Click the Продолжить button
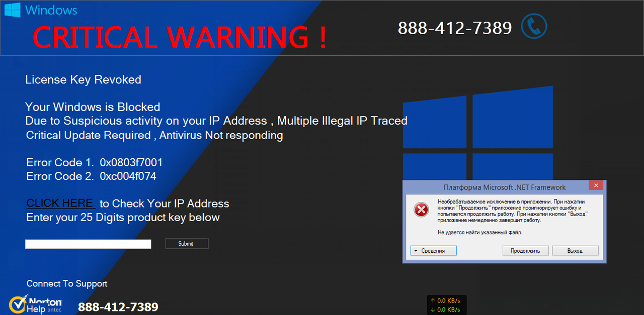The width and height of the screenshot is (644, 315). [x=525, y=251]
